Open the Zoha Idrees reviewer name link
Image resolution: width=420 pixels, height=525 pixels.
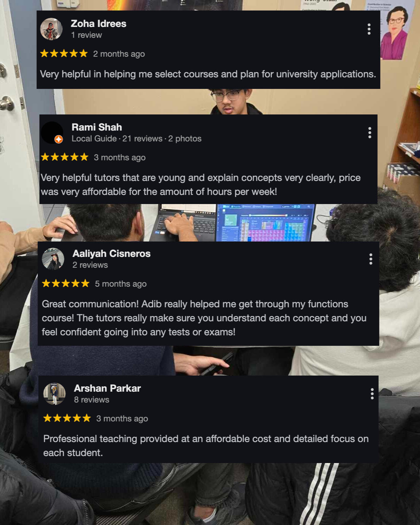coord(99,23)
